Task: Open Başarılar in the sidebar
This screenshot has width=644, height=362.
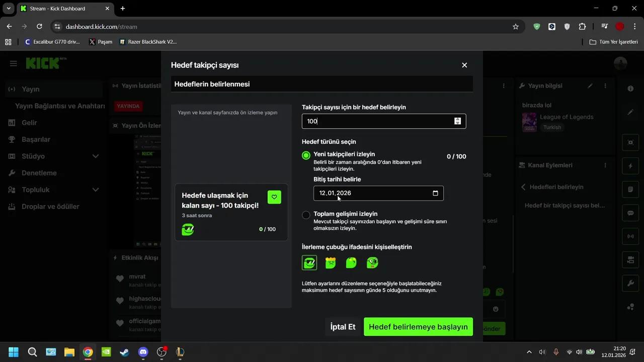Action: pyautogui.click(x=36, y=139)
